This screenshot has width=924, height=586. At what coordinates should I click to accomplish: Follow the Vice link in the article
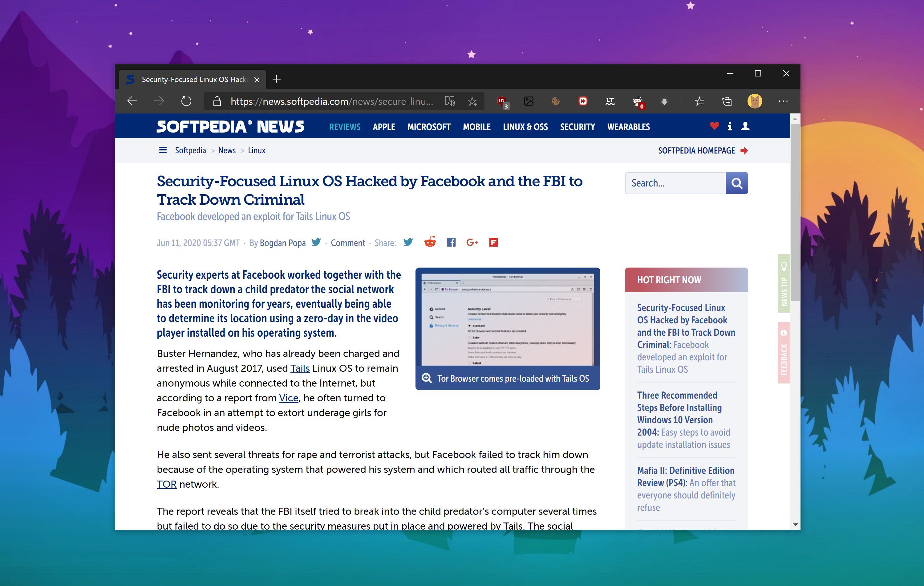(289, 398)
